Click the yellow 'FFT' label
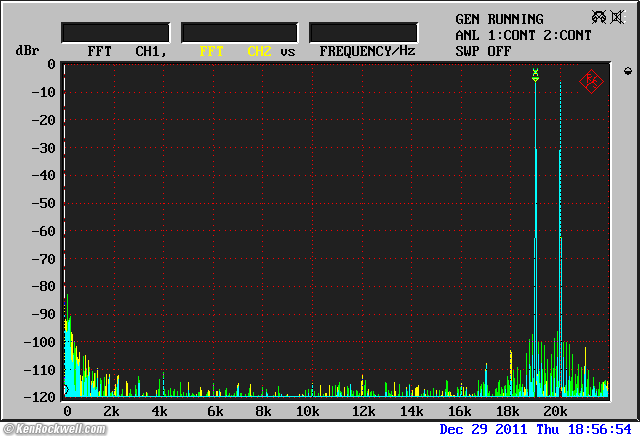Viewport: 640px width, 436px height. tap(211, 51)
